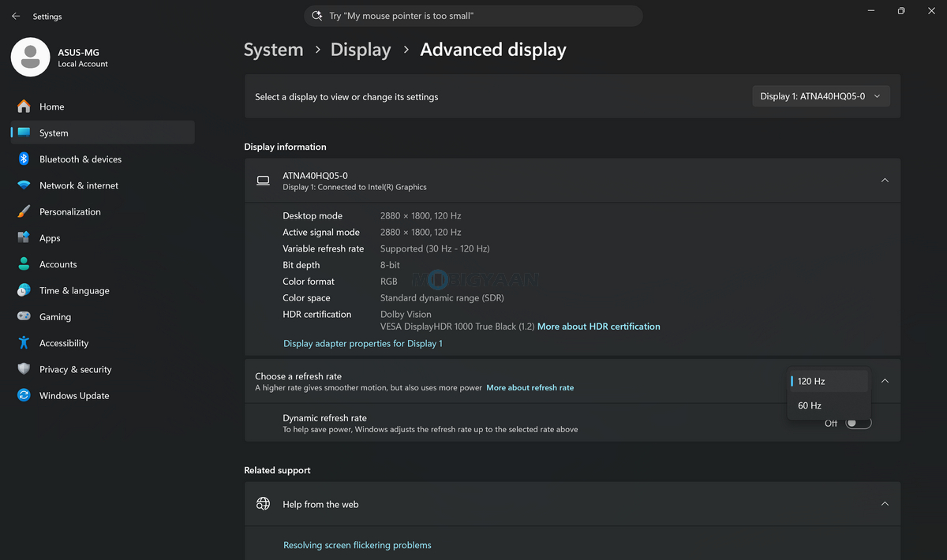This screenshot has width=947, height=560.
Task: Click the Apps icon in sidebar
Action: tap(24, 238)
